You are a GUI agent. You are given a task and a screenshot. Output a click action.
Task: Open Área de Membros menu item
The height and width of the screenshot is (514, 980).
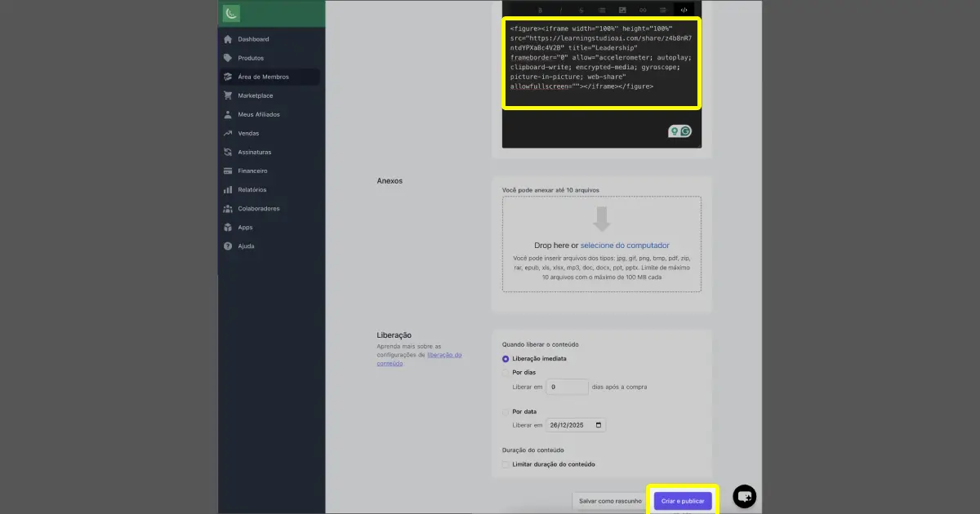point(269,77)
